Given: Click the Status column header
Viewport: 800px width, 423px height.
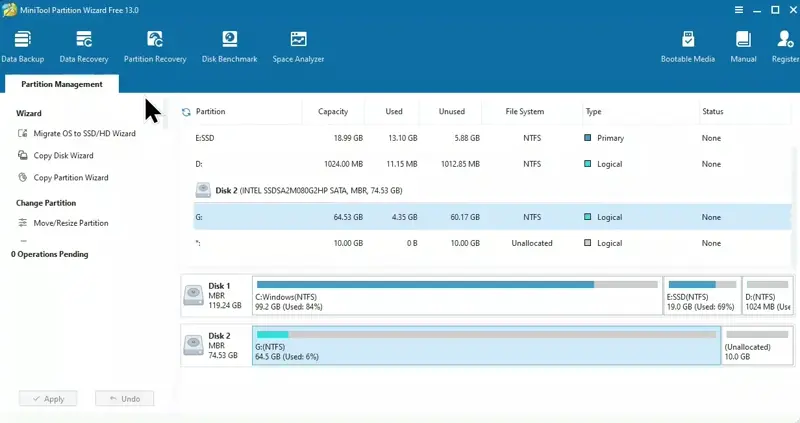Looking at the screenshot, I should click(x=712, y=111).
